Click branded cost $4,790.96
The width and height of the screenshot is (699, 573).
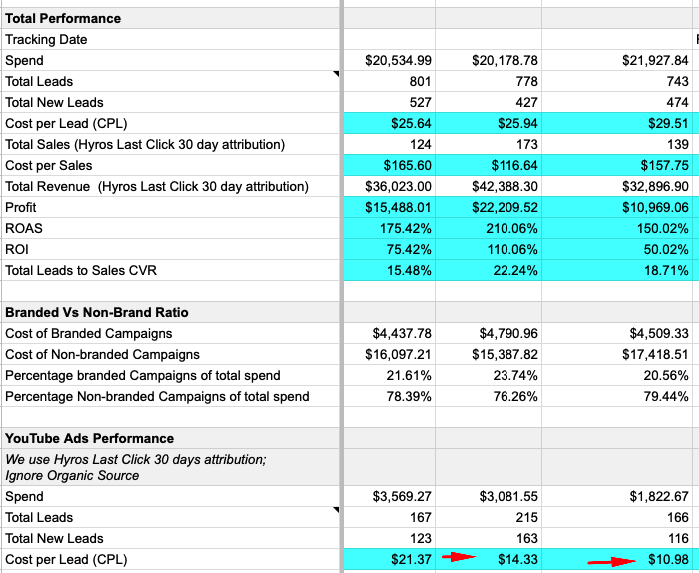click(x=489, y=333)
